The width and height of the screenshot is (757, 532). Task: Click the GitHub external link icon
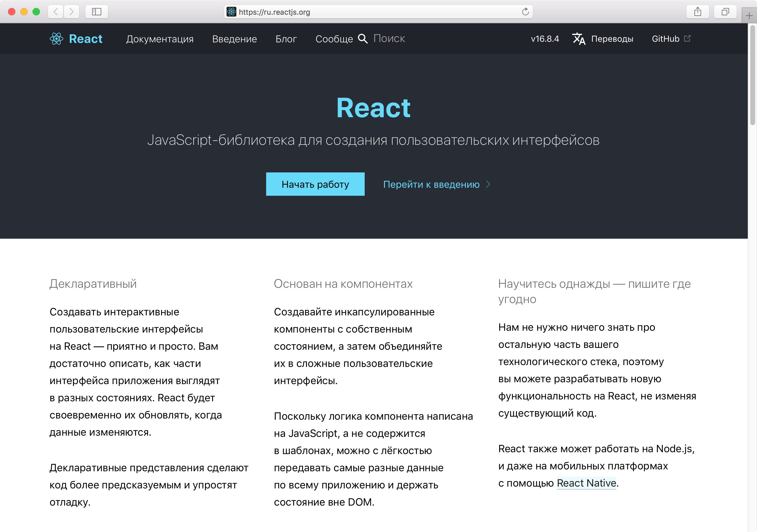(x=687, y=39)
